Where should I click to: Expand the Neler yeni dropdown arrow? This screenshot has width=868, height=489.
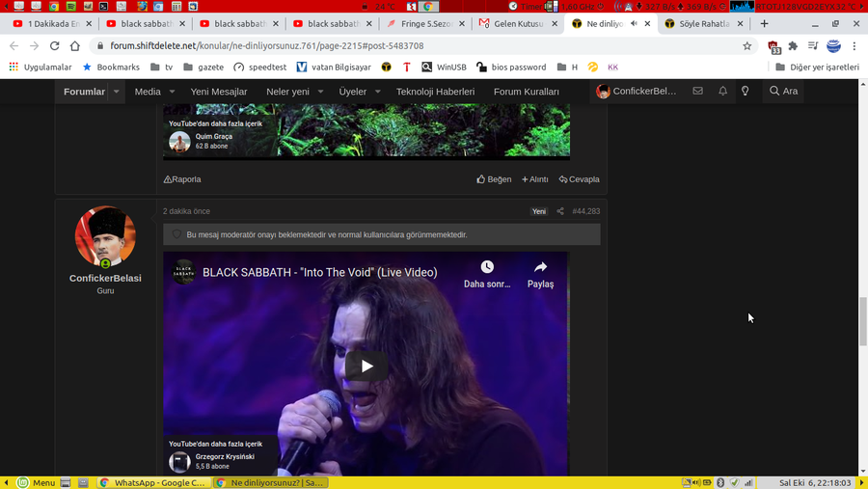click(x=320, y=92)
